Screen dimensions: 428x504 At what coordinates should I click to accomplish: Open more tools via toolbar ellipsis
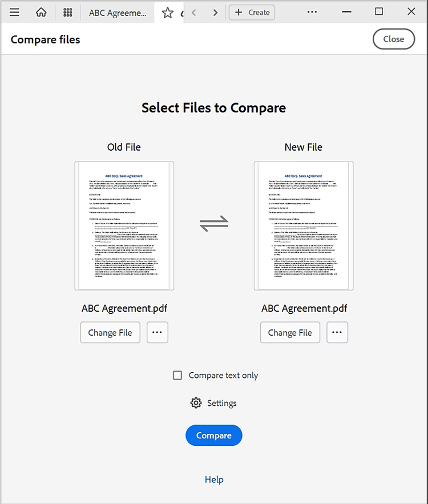click(312, 12)
